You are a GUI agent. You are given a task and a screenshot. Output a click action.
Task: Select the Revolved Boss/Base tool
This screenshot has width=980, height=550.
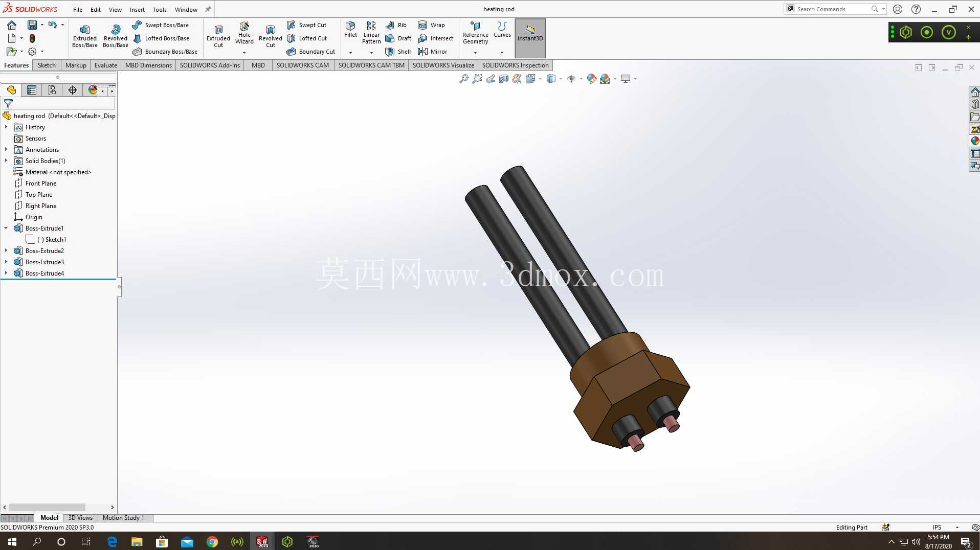116,36
